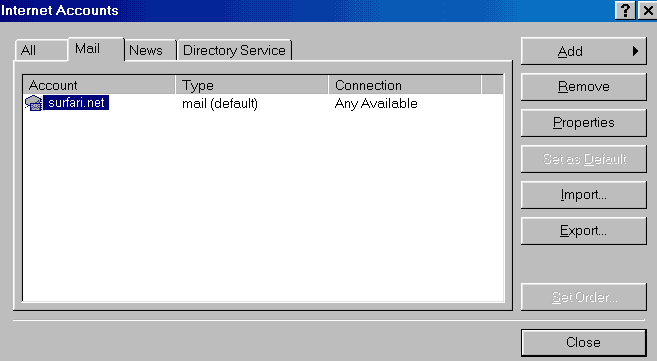
Task: Remove the selected account
Action: coord(584,87)
